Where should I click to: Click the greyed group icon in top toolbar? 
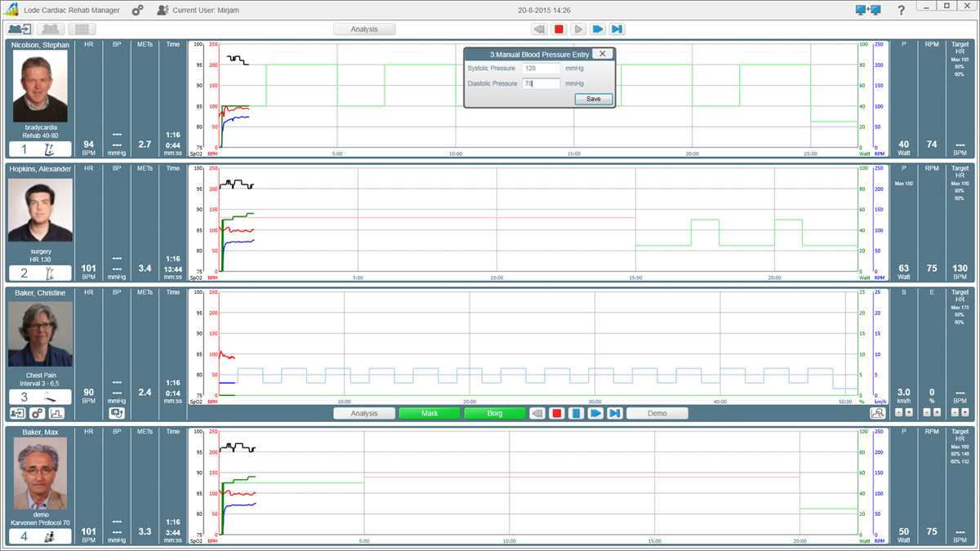pos(51,29)
